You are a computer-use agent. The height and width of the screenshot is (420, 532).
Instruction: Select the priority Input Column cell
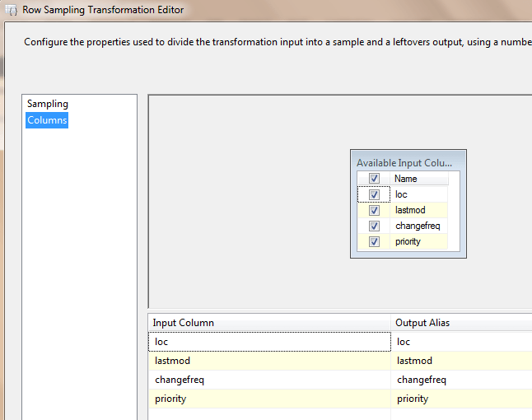269,399
